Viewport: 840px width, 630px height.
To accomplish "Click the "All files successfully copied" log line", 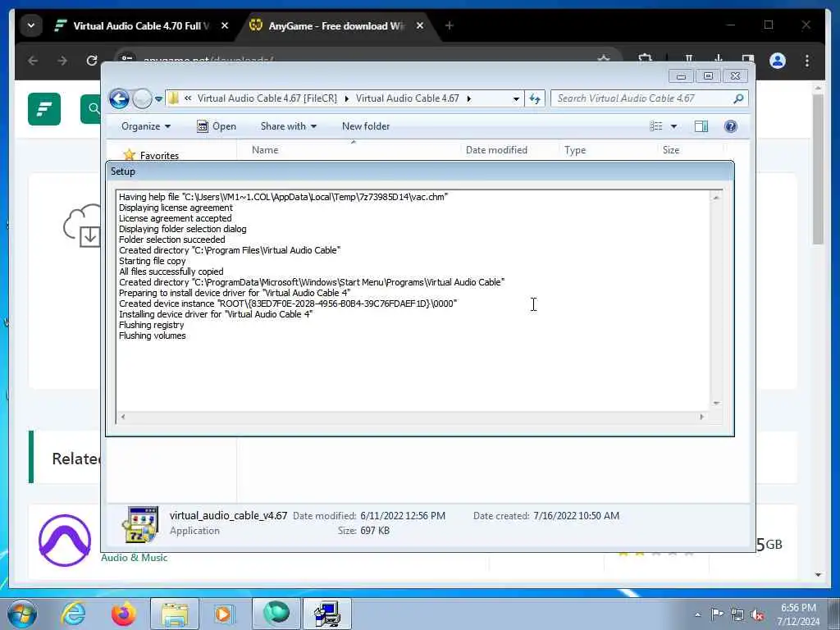I will (x=171, y=272).
